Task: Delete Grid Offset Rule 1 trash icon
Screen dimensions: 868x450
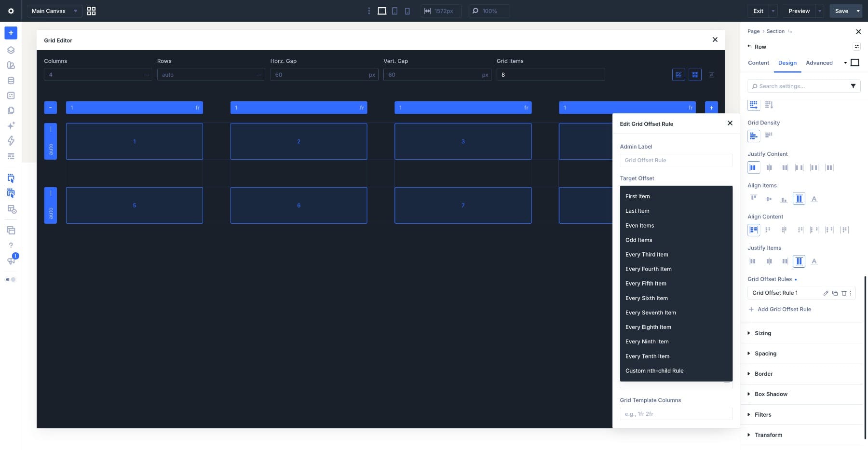Action: 844,293
